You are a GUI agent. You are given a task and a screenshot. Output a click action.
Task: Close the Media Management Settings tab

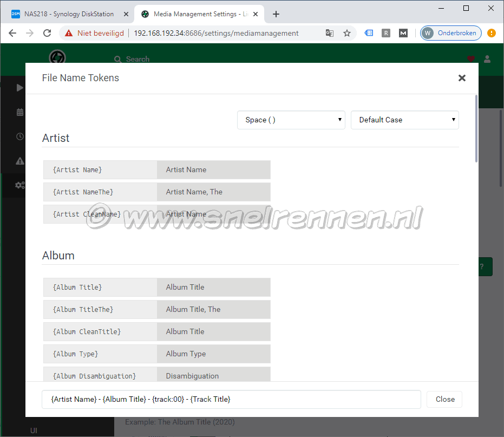coord(256,14)
